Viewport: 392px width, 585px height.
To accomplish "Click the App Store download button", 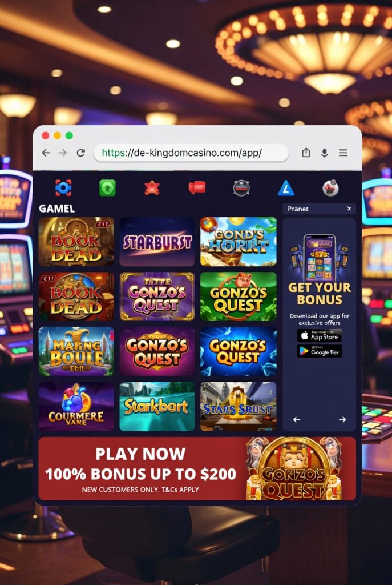I will click(x=320, y=335).
